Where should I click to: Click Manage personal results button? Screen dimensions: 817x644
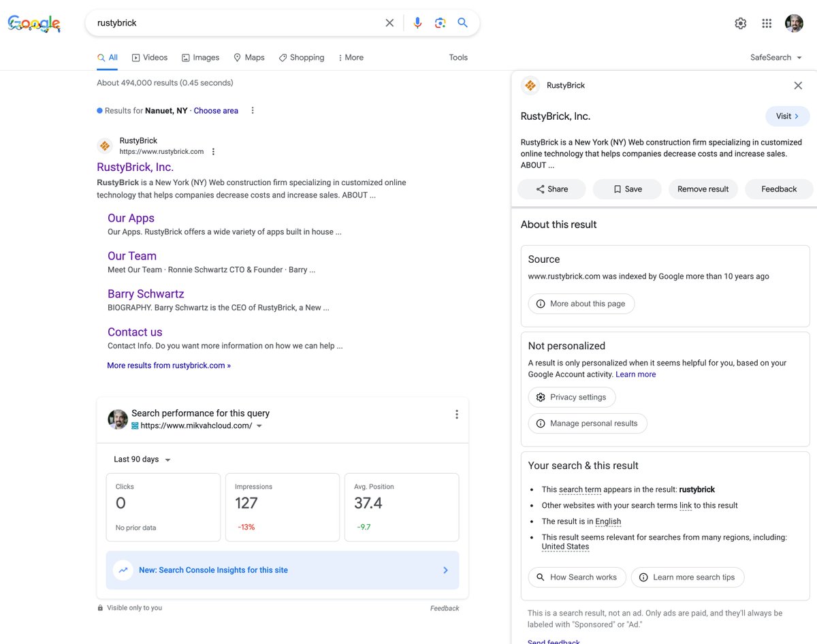coord(588,423)
